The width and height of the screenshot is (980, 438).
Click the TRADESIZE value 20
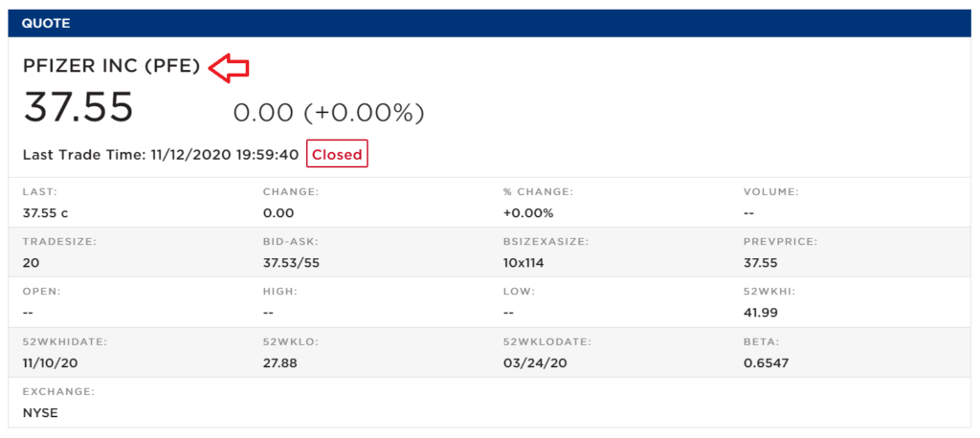coord(31,263)
